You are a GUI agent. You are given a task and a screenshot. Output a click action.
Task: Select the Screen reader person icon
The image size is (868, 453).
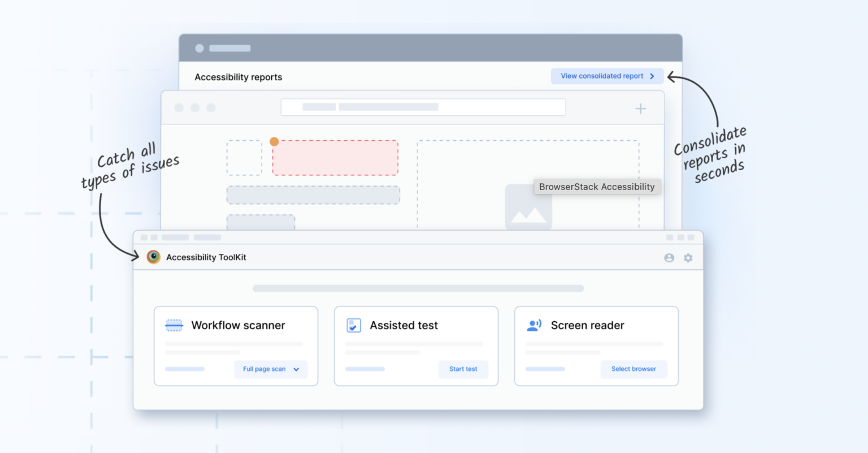(533, 325)
